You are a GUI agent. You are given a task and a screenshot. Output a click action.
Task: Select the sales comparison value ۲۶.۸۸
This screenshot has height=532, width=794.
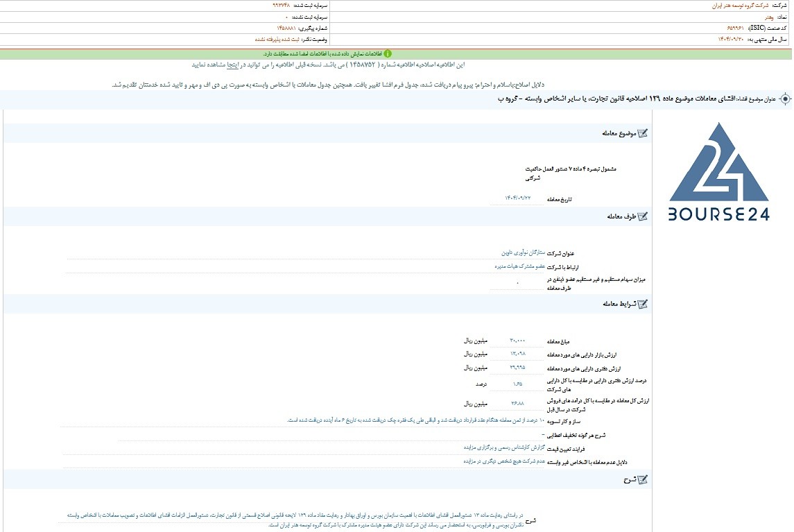point(517,403)
